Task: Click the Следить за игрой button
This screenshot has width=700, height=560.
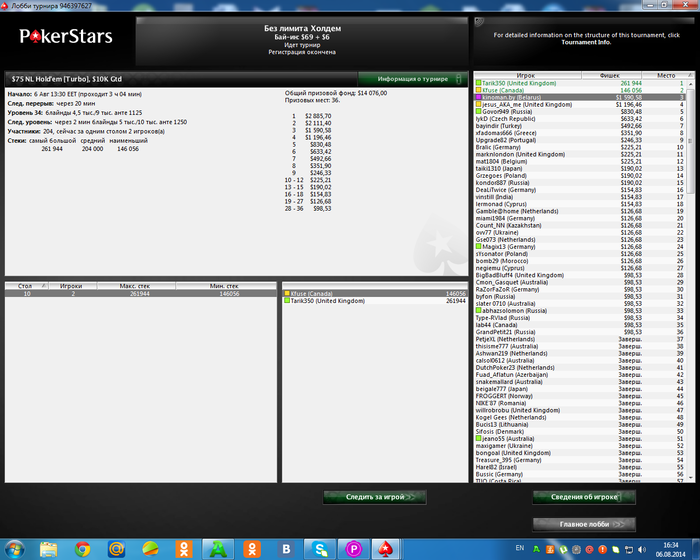Action: 375,497
